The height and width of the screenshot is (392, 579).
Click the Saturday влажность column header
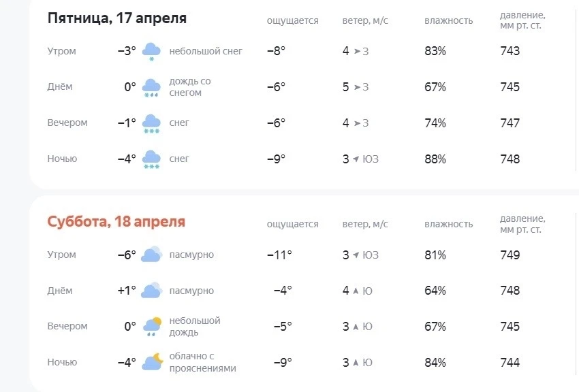pyautogui.click(x=449, y=224)
